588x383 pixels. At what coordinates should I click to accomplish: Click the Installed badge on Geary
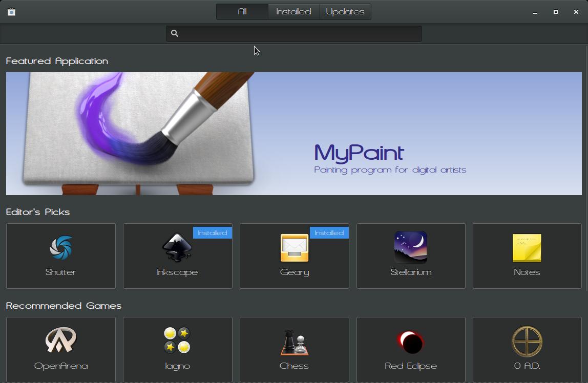[329, 233]
